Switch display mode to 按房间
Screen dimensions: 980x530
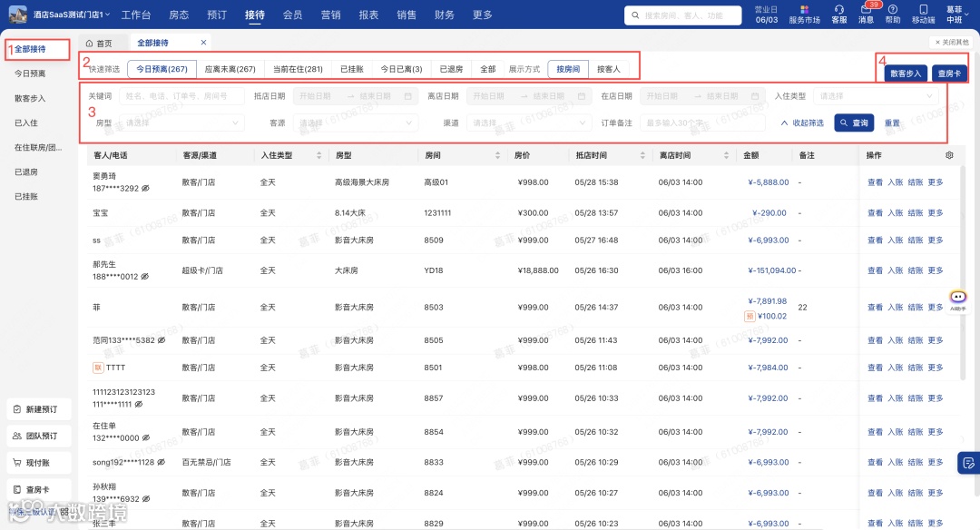(568, 69)
